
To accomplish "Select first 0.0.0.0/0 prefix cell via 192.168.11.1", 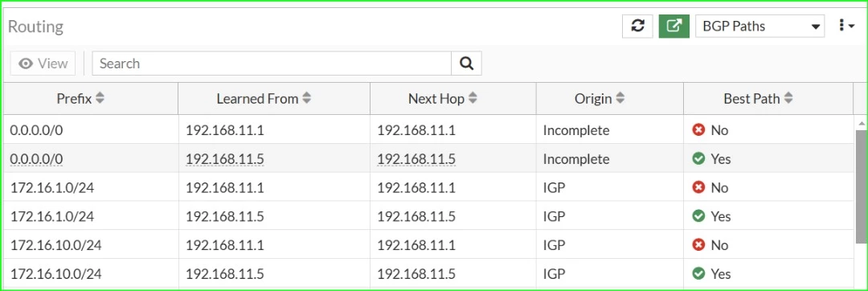I will (36, 130).
